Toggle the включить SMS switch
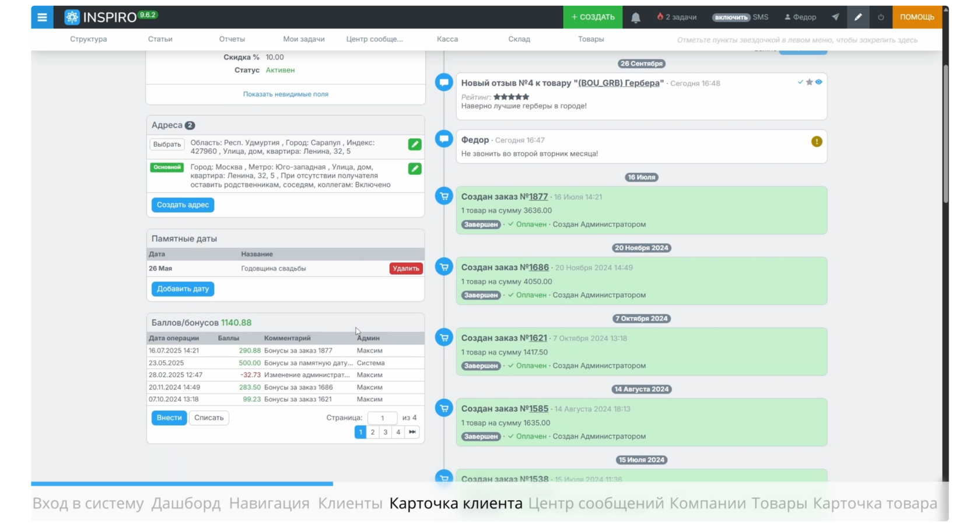The height and width of the screenshot is (527, 980). click(x=731, y=17)
